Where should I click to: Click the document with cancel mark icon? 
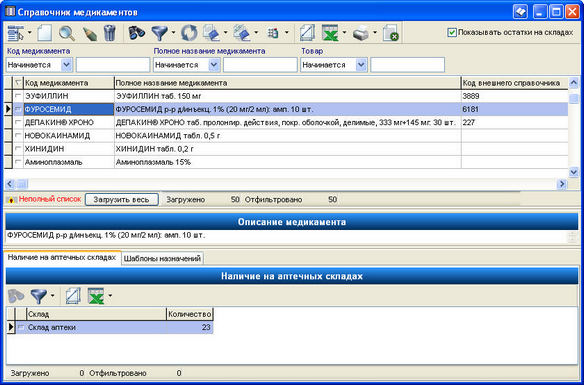pyautogui.click(x=391, y=33)
